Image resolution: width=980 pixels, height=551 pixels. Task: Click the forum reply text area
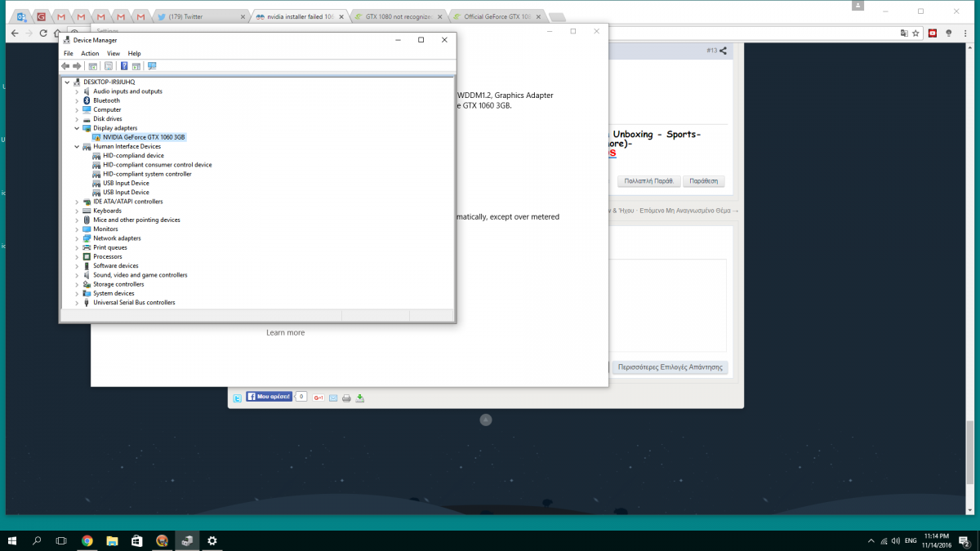point(667,305)
